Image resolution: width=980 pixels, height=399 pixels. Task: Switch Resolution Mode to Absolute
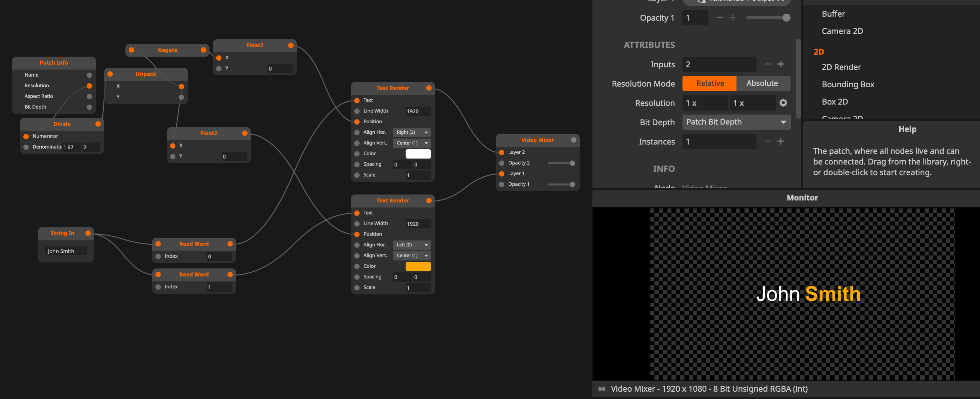(762, 83)
